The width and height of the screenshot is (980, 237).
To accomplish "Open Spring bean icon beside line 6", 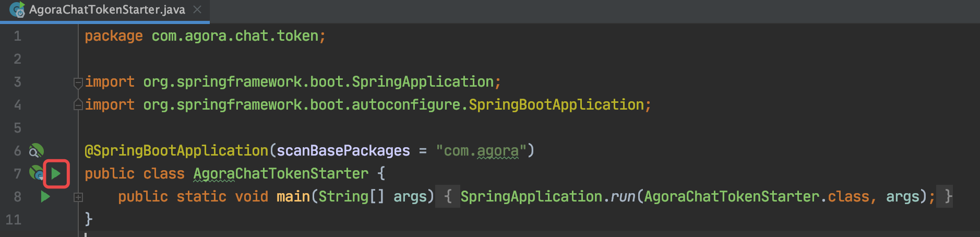I will click(36, 151).
